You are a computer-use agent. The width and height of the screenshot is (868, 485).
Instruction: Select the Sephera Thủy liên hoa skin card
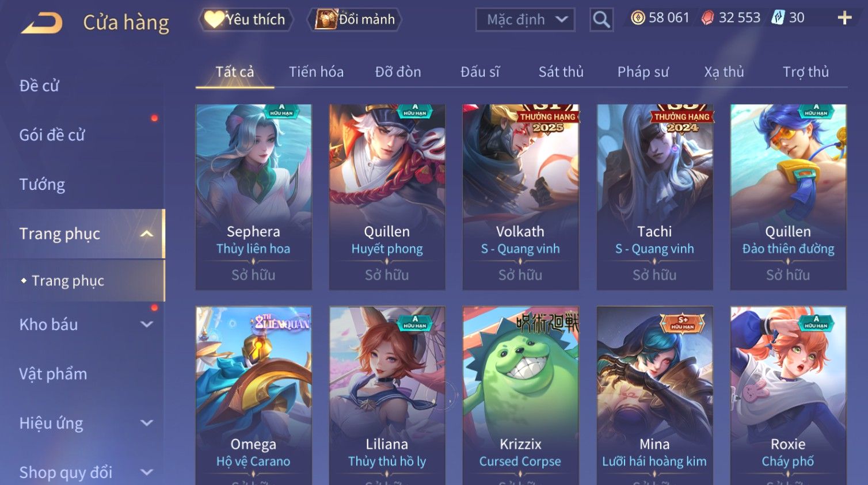click(253, 197)
